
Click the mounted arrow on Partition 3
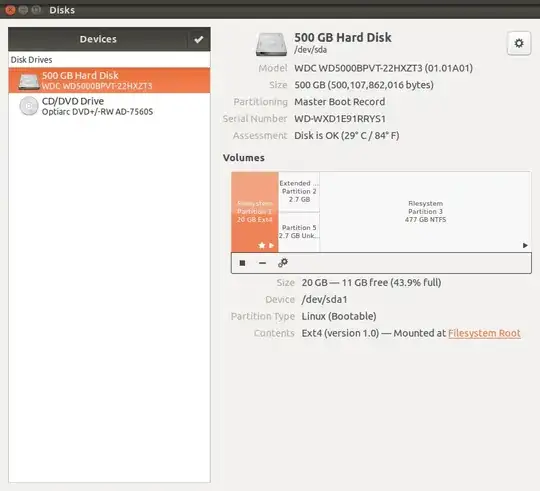pyautogui.click(x=525, y=245)
